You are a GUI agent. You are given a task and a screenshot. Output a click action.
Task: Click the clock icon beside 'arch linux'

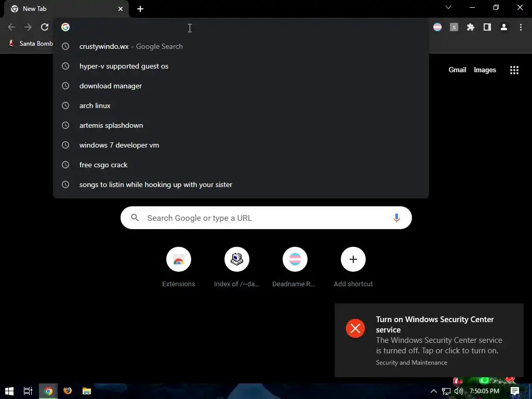tap(65, 105)
